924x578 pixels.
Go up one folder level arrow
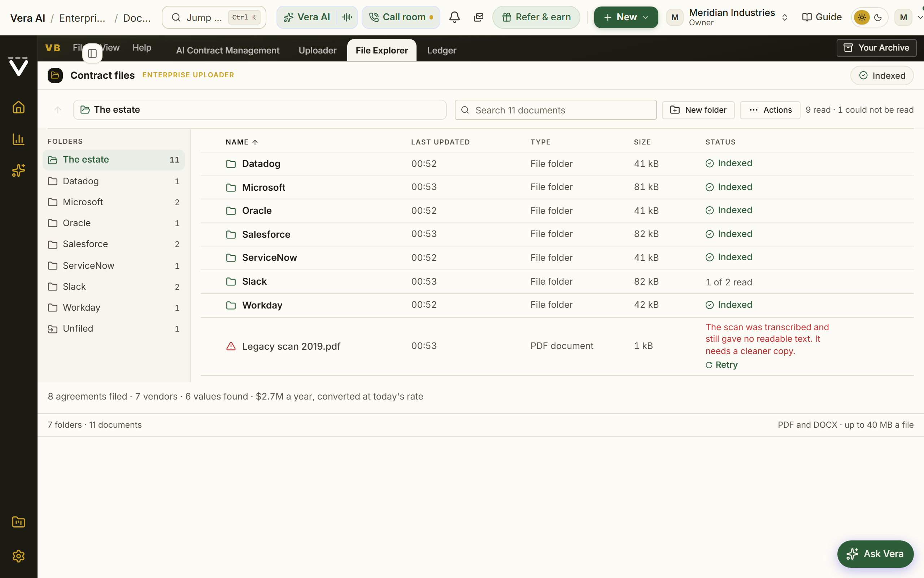(58, 110)
